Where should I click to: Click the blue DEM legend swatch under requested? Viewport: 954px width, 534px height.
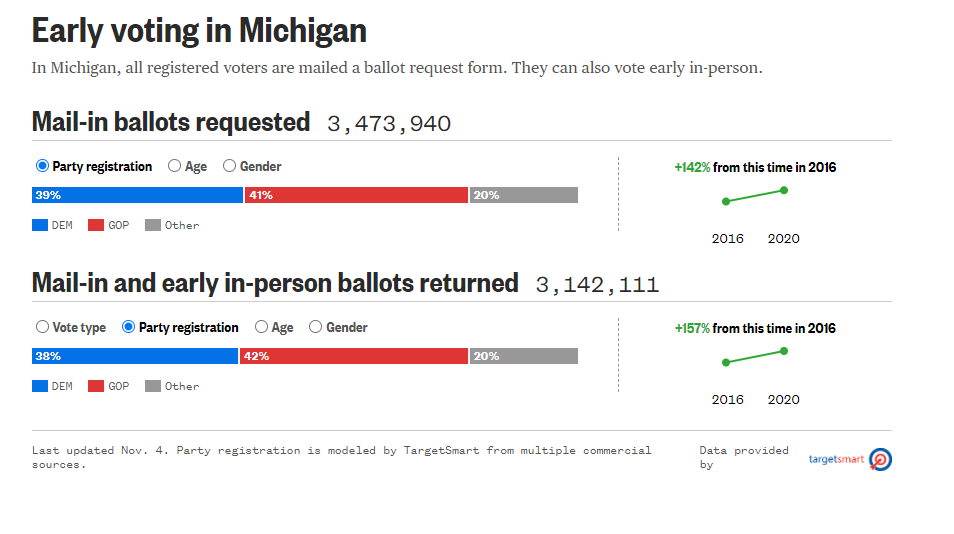tap(40, 226)
